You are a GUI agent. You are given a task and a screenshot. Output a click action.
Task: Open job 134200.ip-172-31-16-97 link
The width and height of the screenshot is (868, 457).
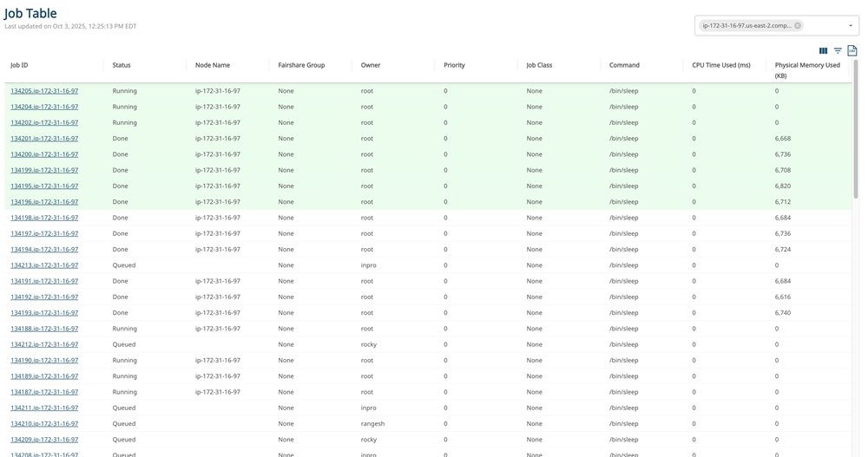pyautogui.click(x=44, y=154)
